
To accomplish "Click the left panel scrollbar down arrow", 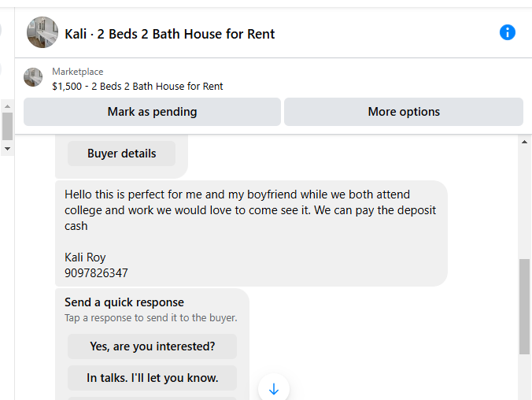I will point(7,149).
